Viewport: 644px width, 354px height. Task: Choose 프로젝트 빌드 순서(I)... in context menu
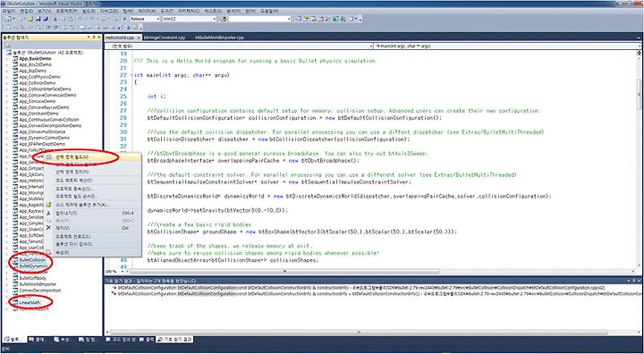click(75, 197)
